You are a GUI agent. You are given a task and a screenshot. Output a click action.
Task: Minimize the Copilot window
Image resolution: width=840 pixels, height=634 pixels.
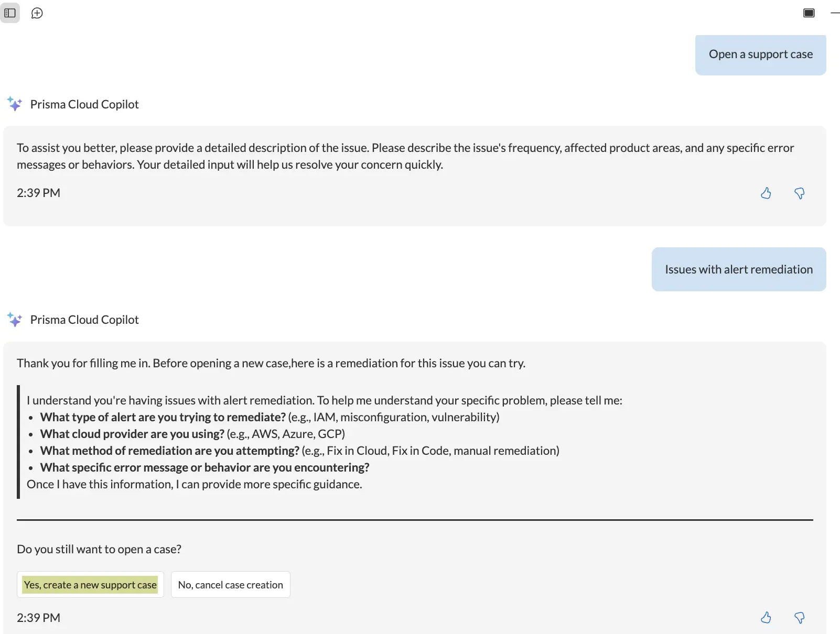click(x=835, y=13)
